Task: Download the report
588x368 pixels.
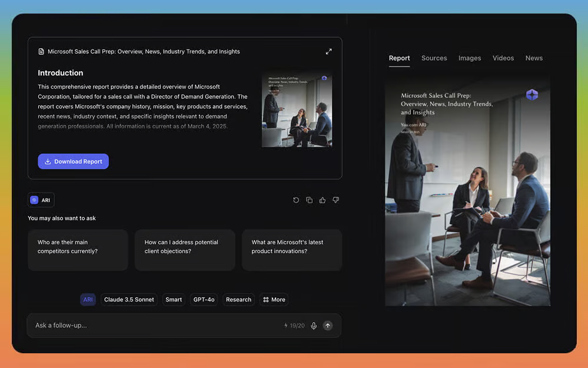Action: (73, 161)
